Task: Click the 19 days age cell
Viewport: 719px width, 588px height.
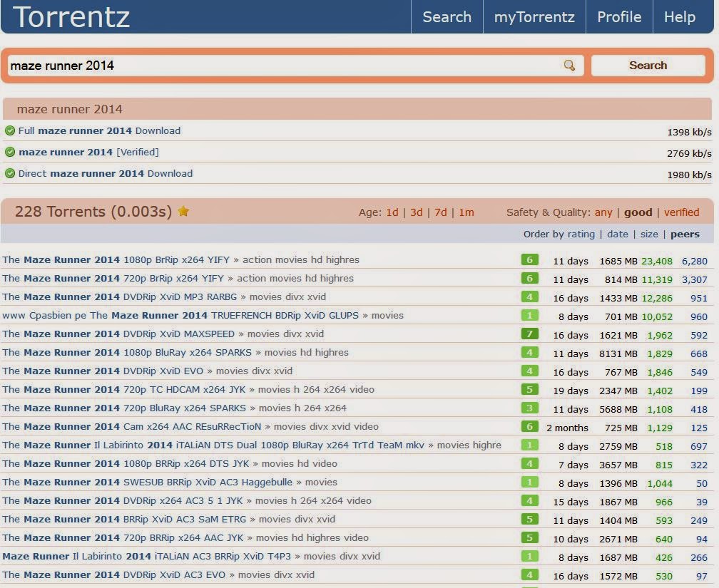Action: [571, 391]
